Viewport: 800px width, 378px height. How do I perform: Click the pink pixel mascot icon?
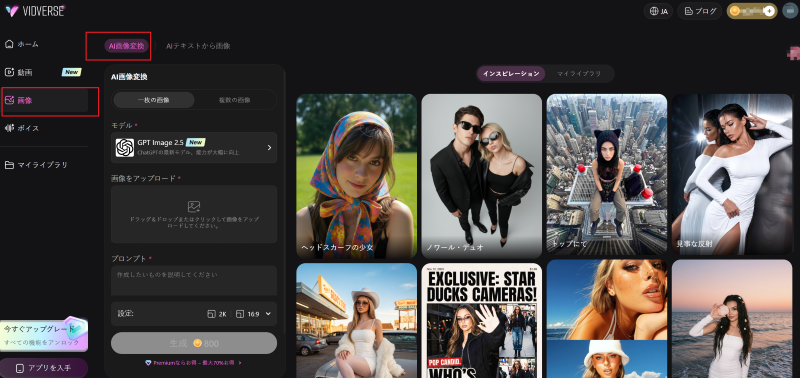point(794,53)
